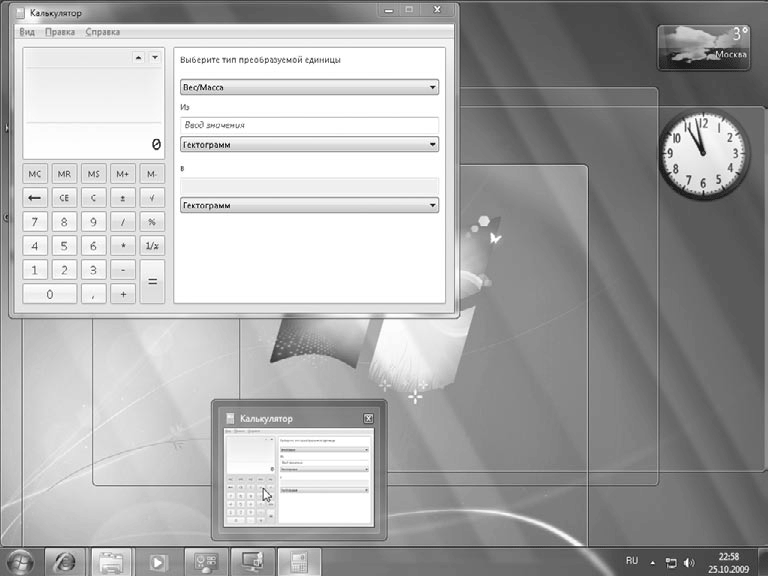
Task: Open Windows Explorer in the taskbar
Action: 111,561
